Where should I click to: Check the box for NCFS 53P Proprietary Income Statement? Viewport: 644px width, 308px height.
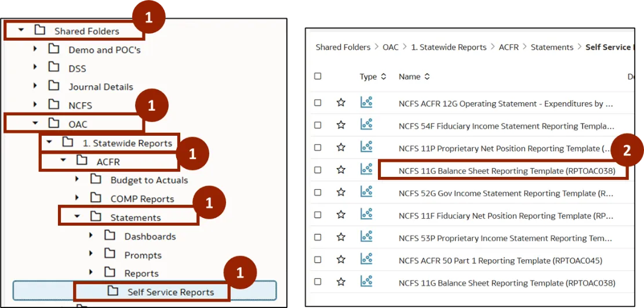click(x=318, y=237)
